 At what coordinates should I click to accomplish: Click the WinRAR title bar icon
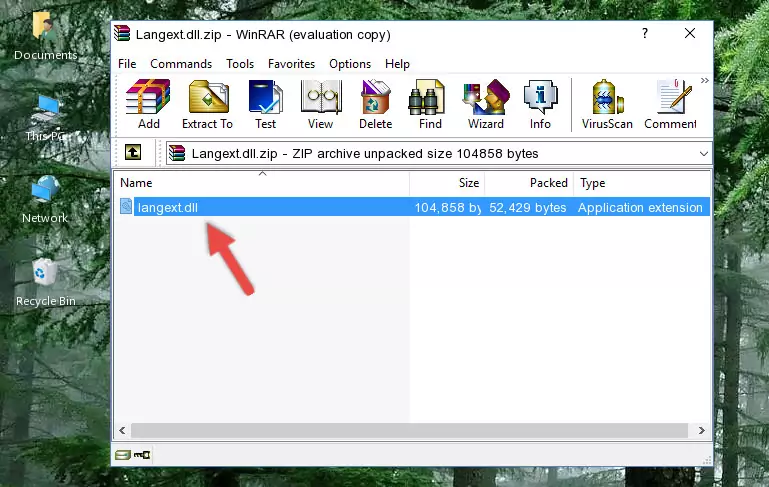click(x=122, y=33)
